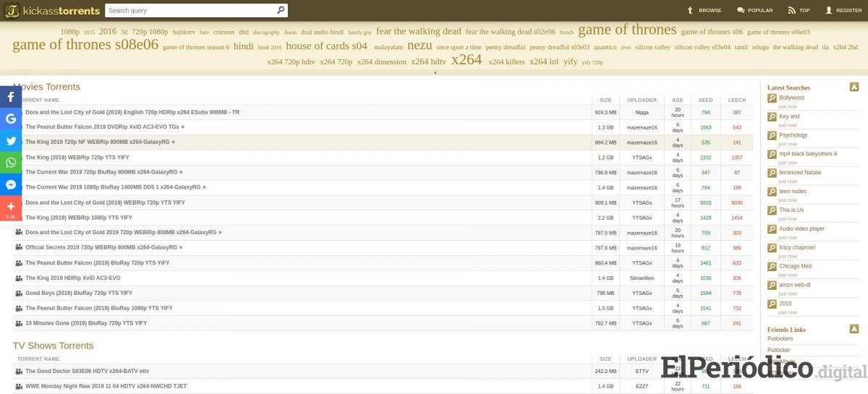The height and width of the screenshot is (394, 868).
Task: Open the Movies Torrents section heading
Action: click(x=46, y=87)
